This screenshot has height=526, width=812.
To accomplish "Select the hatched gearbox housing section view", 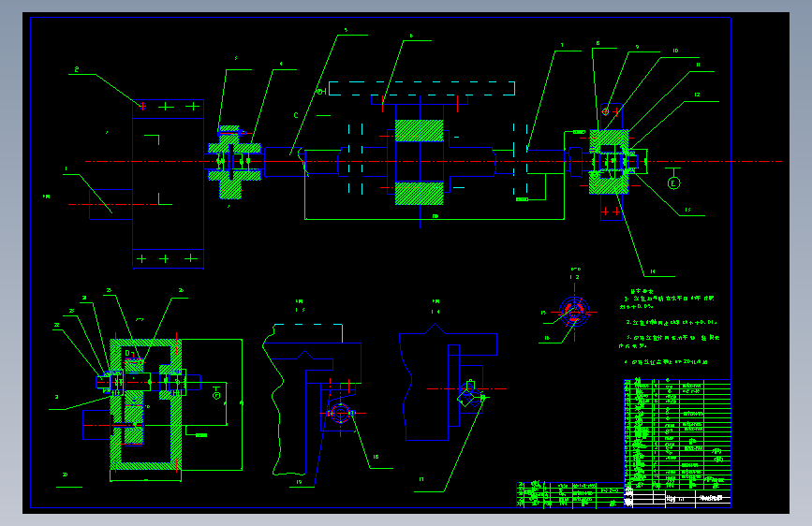I will coord(145,404).
